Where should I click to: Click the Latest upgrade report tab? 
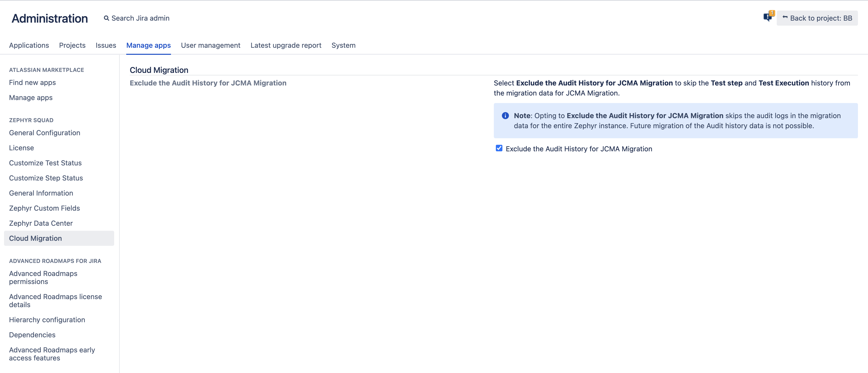[x=286, y=45]
